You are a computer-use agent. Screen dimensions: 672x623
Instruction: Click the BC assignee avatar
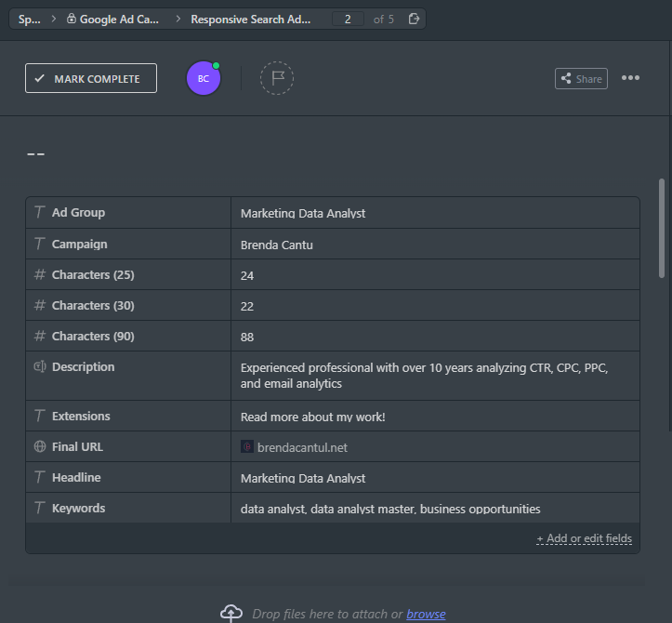coord(204,78)
